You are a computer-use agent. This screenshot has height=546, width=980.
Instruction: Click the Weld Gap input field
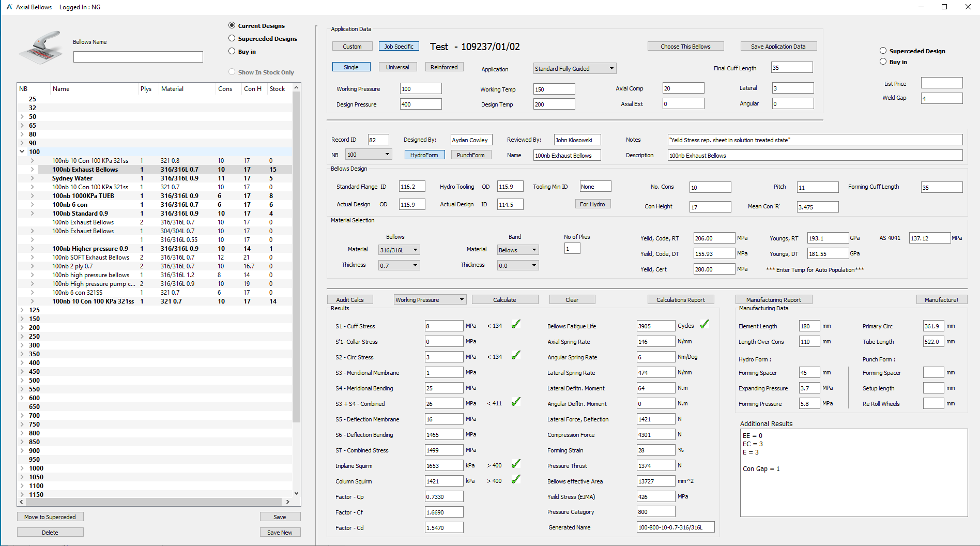coord(942,98)
